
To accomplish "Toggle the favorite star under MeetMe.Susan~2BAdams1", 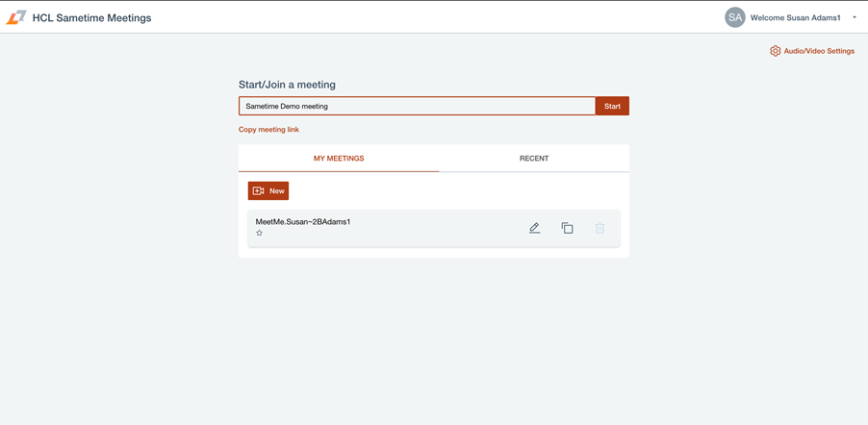I will pyautogui.click(x=259, y=233).
